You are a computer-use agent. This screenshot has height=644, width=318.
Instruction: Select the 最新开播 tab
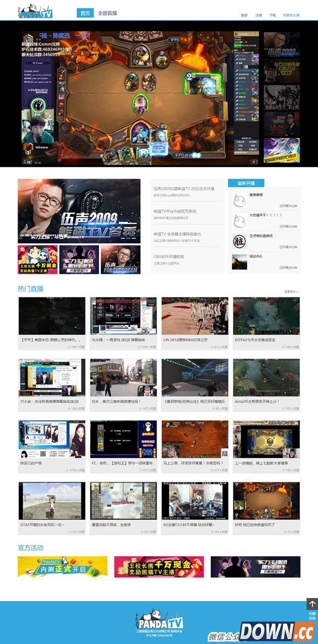pyautogui.click(x=246, y=183)
